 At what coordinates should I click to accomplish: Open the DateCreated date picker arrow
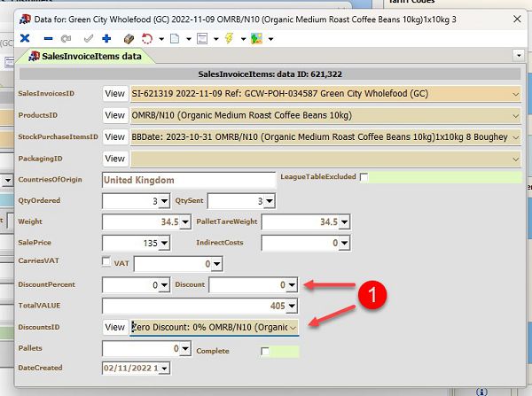(165, 369)
